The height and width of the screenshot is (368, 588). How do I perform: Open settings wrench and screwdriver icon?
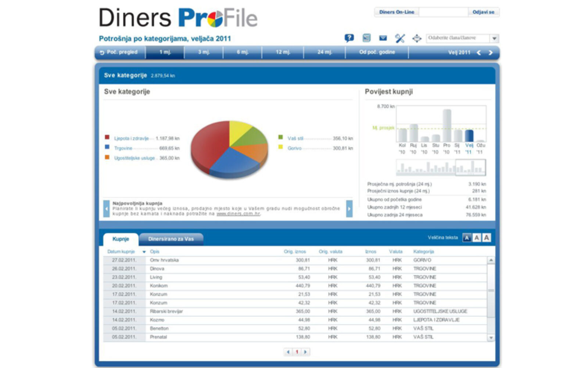coord(400,38)
